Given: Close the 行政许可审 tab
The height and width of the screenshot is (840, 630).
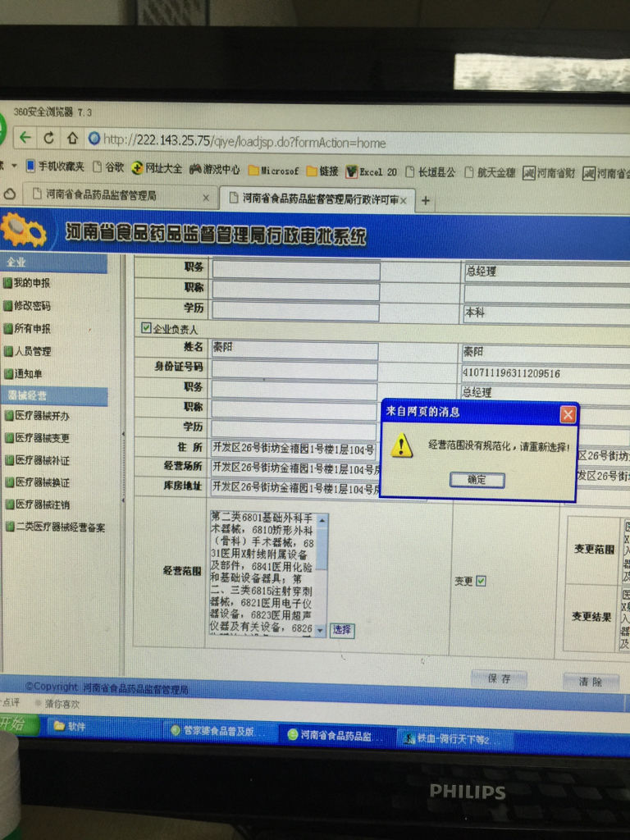Looking at the screenshot, I should click(404, 200).
